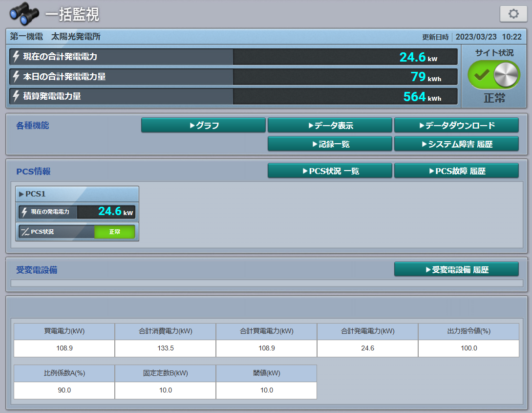Click 第一機電 太陽光発電所 site name
Screen dimensions: 532x413
click(55, 36)
